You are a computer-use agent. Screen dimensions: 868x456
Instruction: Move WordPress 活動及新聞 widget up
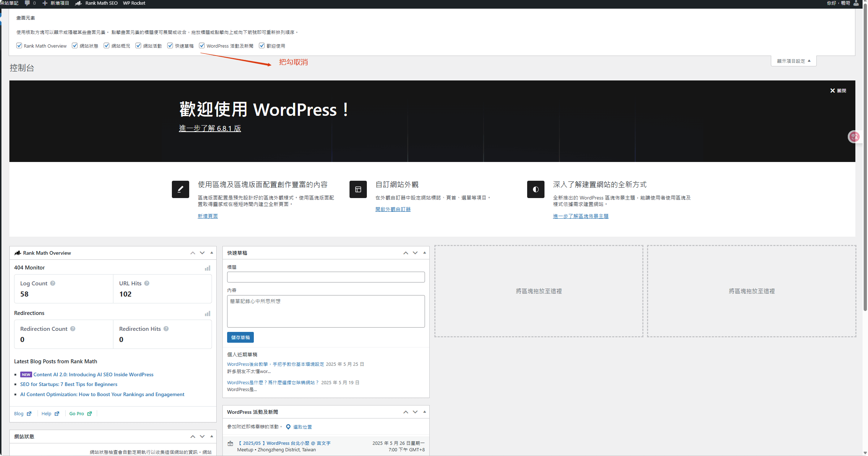pyautogui.click(x=406, y=412)
